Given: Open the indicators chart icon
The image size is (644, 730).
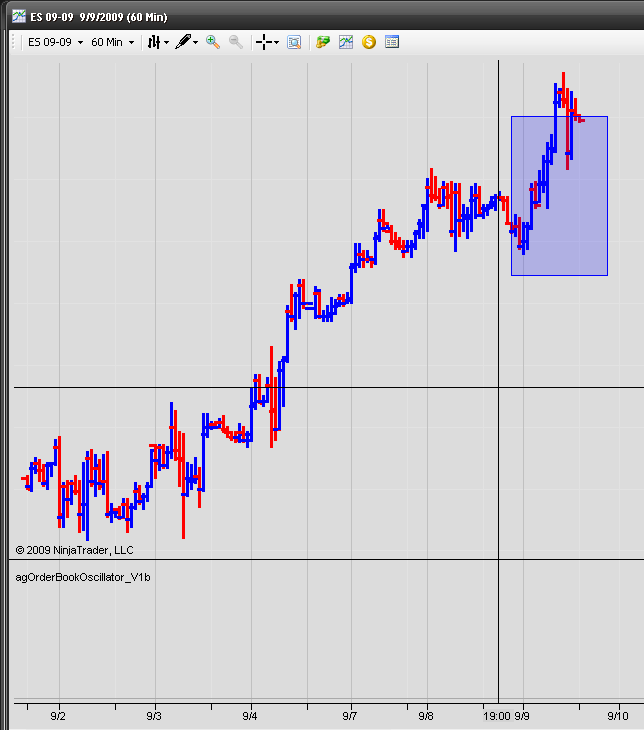Looking at the screenshot, I should [346, 42].
